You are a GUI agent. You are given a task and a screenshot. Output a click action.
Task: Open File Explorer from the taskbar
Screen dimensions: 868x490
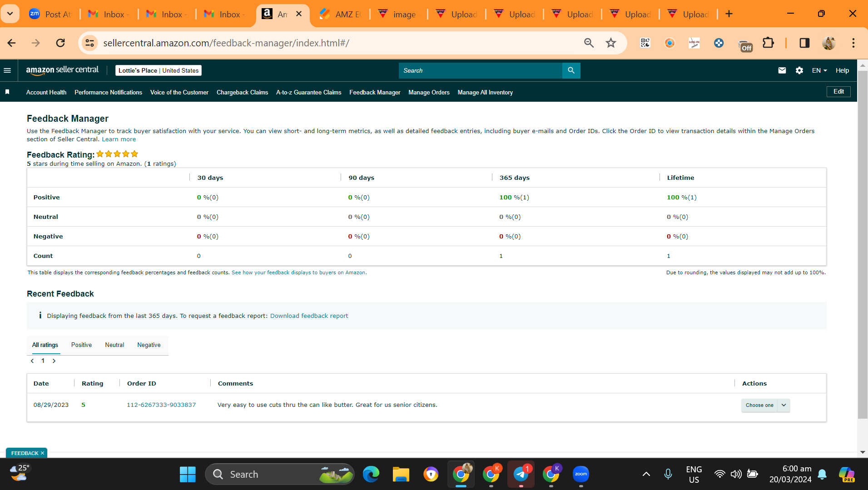[401, 474]
